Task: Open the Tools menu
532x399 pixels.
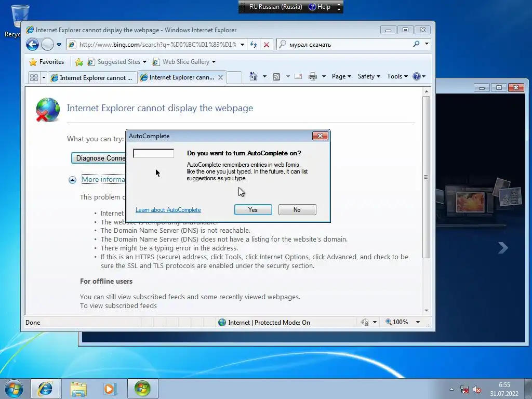Action: 397,76
